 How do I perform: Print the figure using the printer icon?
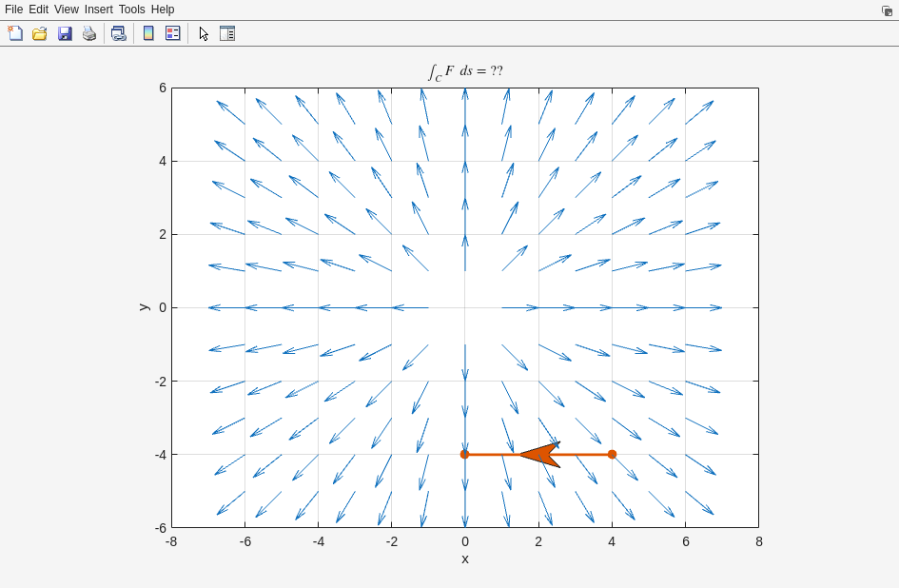(89, 33)
